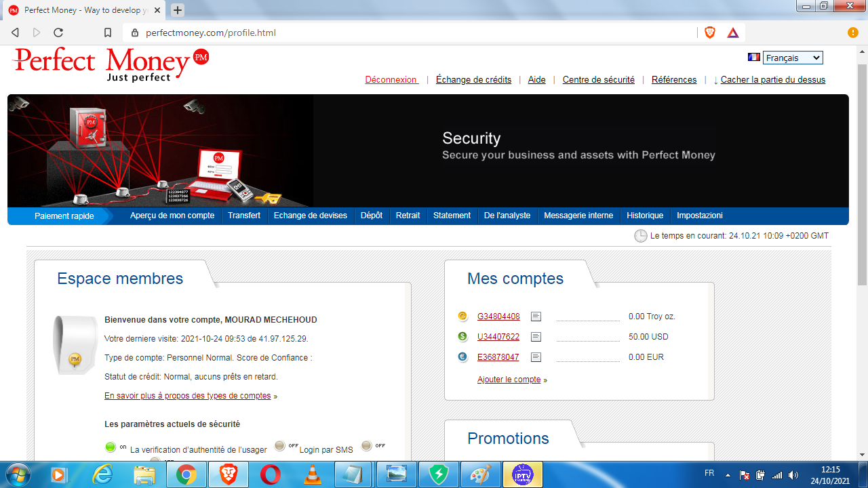Viewport: 868px width, 488px height.
Task: Open Centre de sécurité link
Action: (599, 79)
